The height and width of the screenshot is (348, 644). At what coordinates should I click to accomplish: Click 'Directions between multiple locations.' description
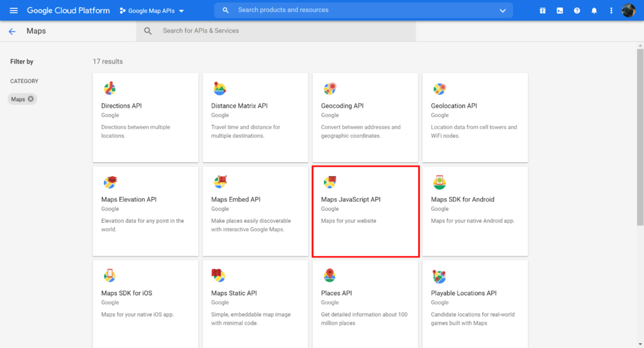(x=136, y=132)
